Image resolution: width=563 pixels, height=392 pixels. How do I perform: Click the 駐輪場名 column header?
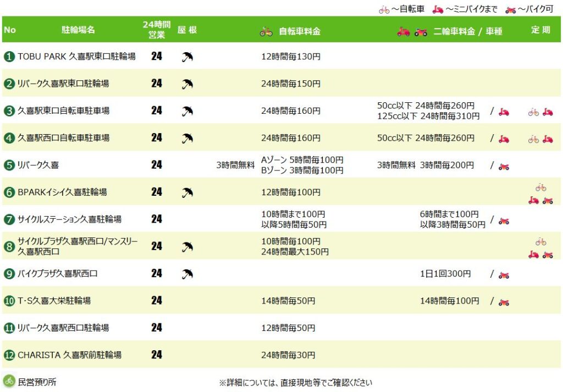(x=78, y=30)
